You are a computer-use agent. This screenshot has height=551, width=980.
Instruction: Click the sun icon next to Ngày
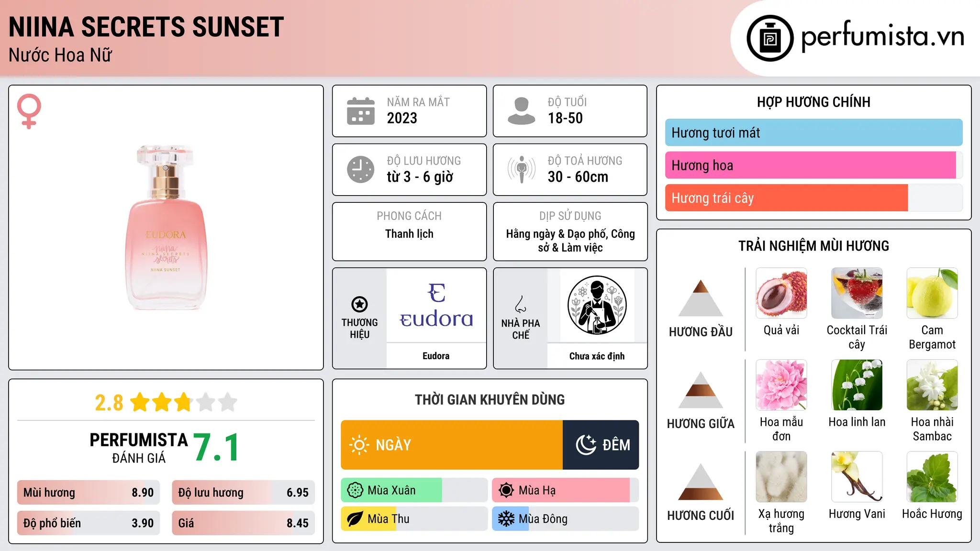coord(359,445)
